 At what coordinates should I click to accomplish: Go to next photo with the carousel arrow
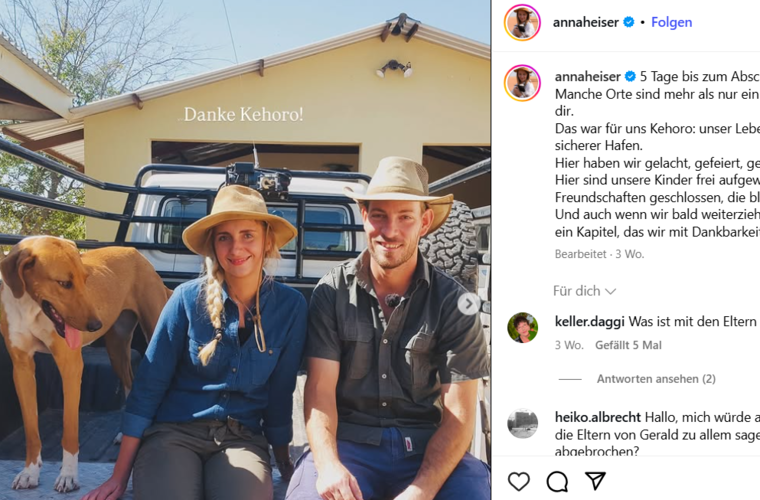coord(469,304)
